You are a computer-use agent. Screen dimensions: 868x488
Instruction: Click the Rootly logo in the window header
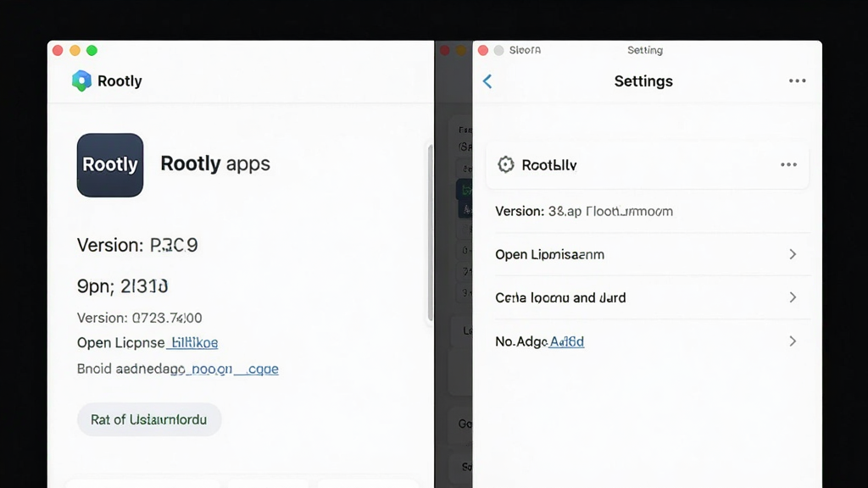pyautogui.click(x=81, y=80)
